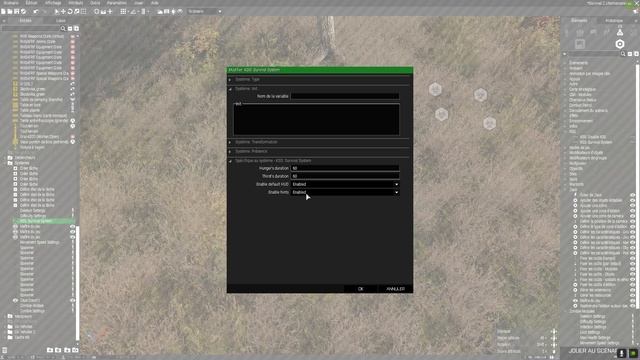Click the Nom de la variable field

point(345,96)
